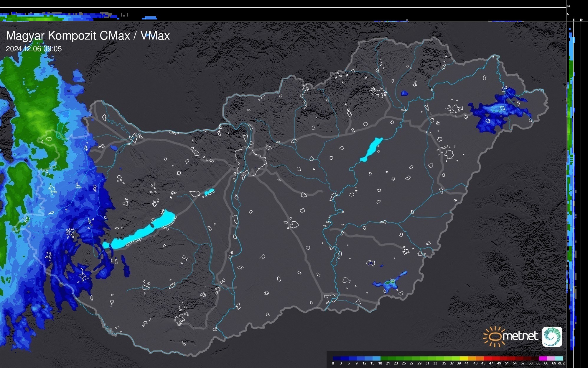This screenshot has width=588, height=368.
Task: Click the Magyar Kompozit CMax / VMax title
Action: [88, 36]
